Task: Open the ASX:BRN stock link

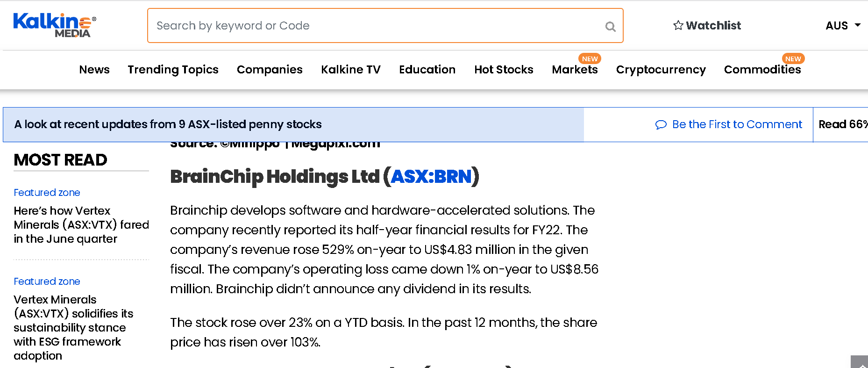Action: [x=431, y=177]
